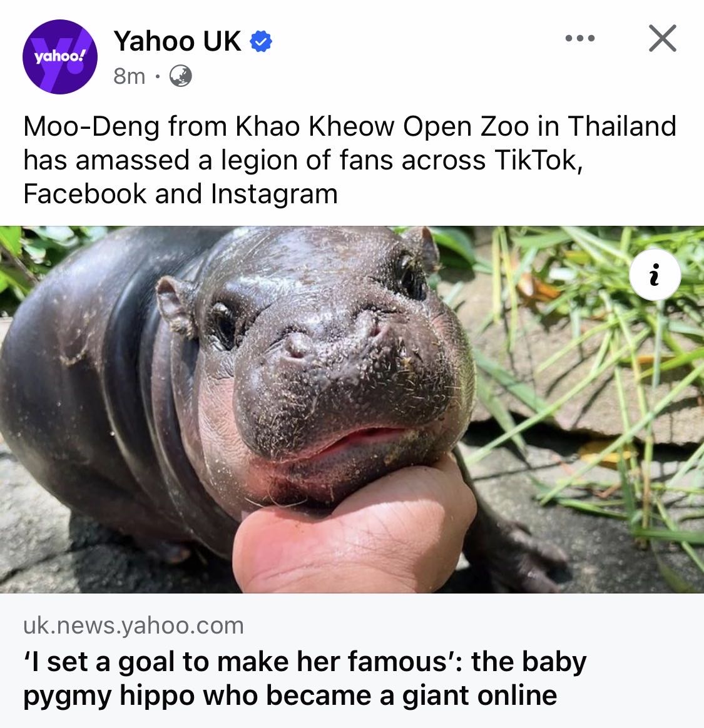Tap the circular info icon on the photo
Viewport: 704px width, 728px height.
tap(655, 275)
